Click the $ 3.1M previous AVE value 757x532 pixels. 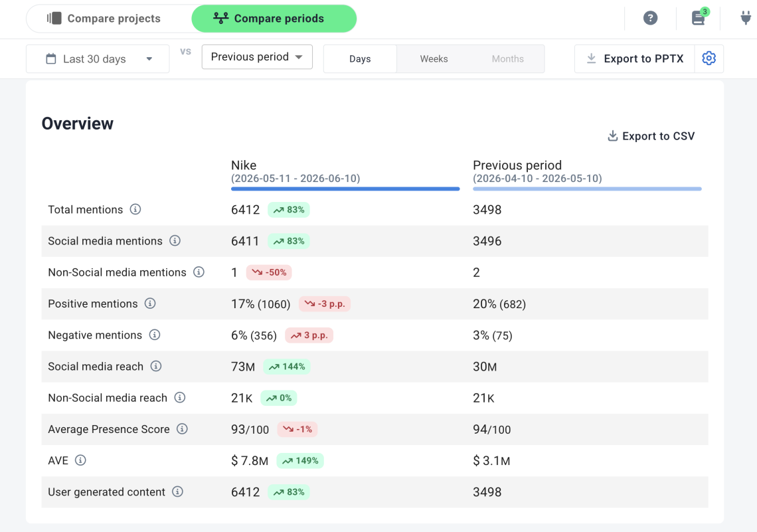(491, 461)
